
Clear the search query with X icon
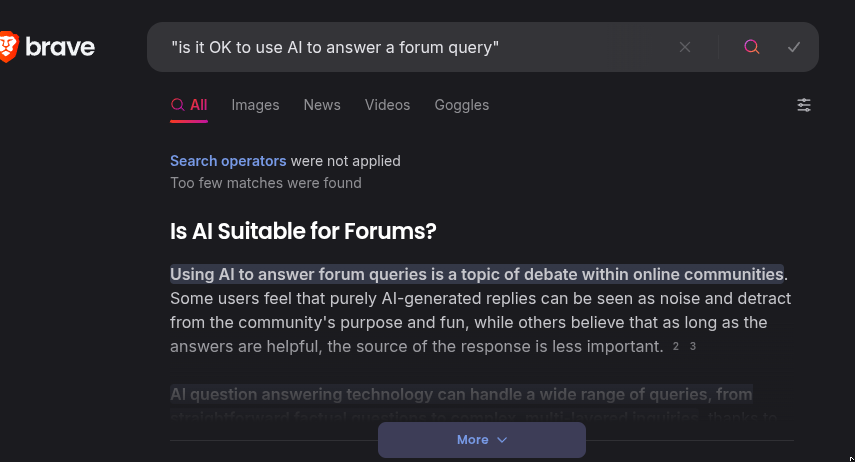[685, 47]
